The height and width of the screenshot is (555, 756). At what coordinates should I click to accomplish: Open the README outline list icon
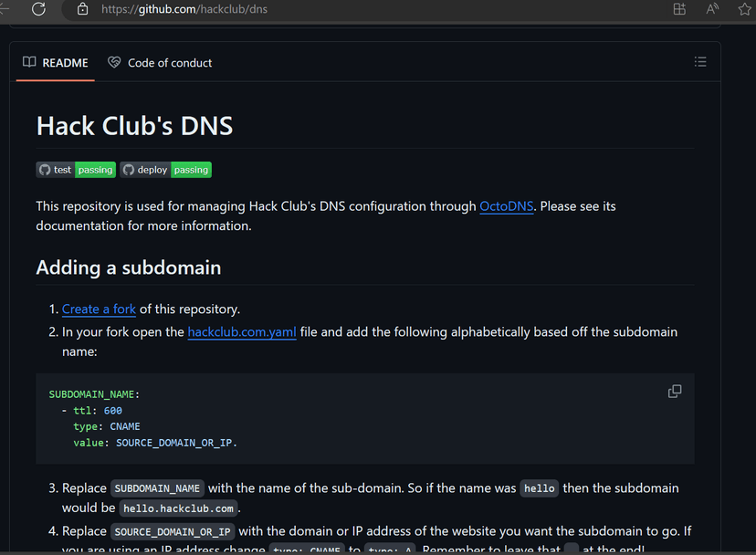[x=700, y=62]
